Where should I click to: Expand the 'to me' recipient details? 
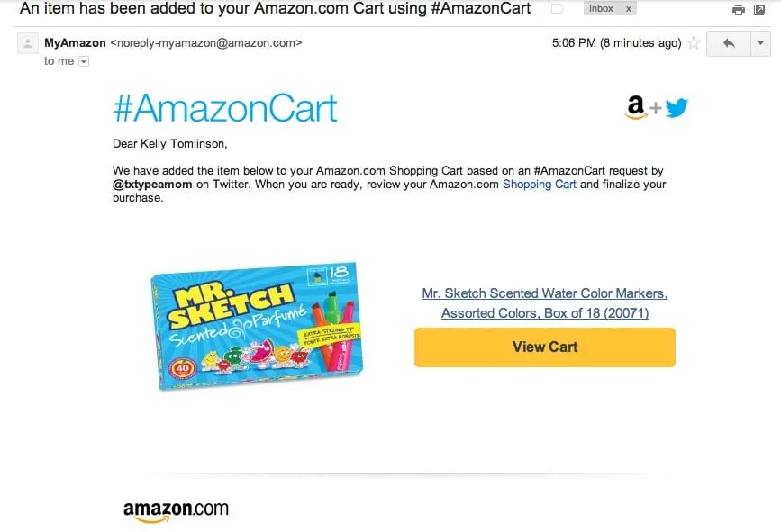[82, 61]
